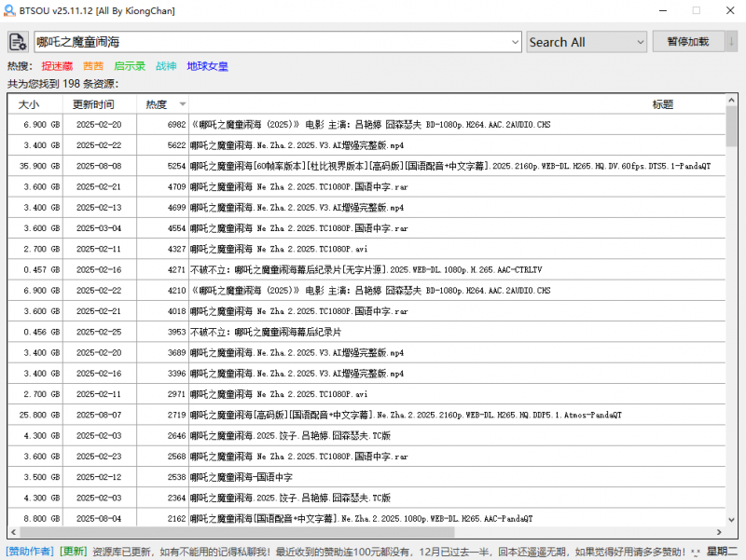This screenshot has width=746, height=560.
Task: Click the 赞助作者 link in status bar
Action: pos(31,552)
